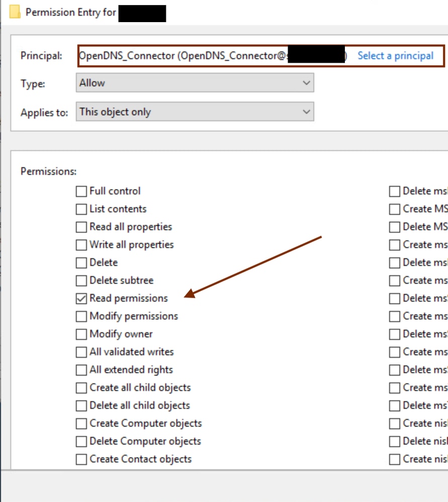Screen dimensions: 448x502
Task: Check the truncated Delete MS… checkbox
Action: coord(395,227)
